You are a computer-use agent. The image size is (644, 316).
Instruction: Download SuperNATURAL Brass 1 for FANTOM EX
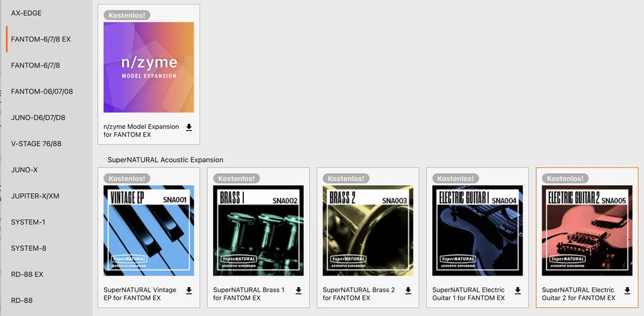(298, 291)
